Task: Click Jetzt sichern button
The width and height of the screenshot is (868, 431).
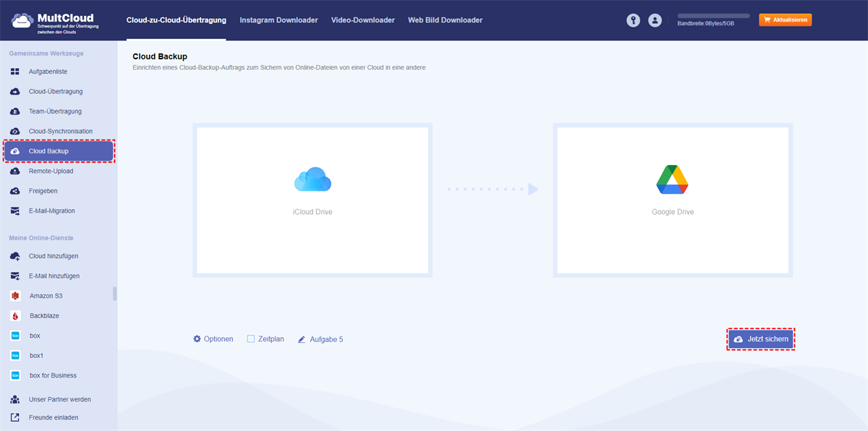Action: pos(761,339)
